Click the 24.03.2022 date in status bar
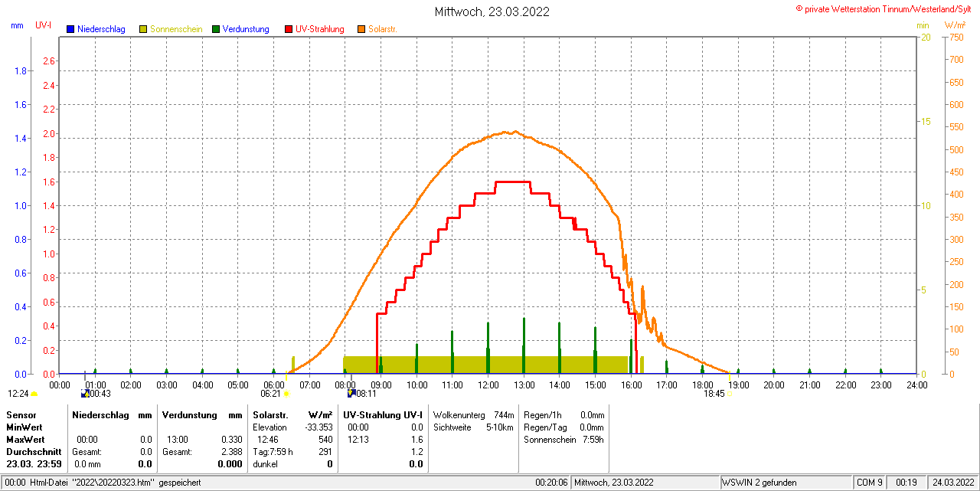This screenshot has width=980, height=491. click(x=953, y=483)
